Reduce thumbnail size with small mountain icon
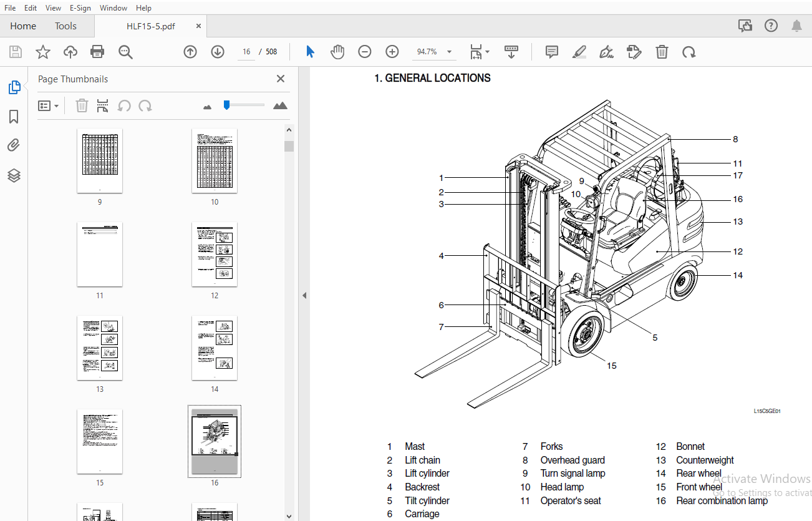 pyautogui.click(x=208, y=107)
